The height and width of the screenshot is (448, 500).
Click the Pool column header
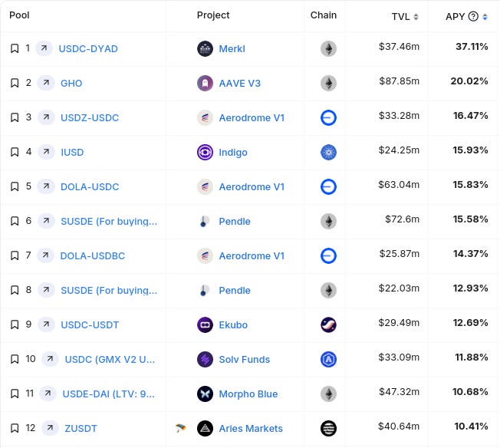pyautogui.click(x=19, y=15)
